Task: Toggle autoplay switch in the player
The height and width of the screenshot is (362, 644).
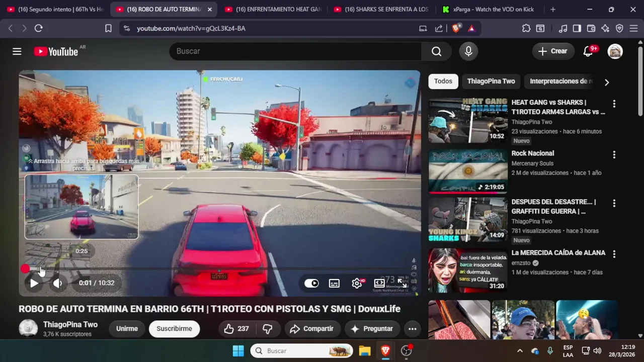Action: click(x=311, y=284)
